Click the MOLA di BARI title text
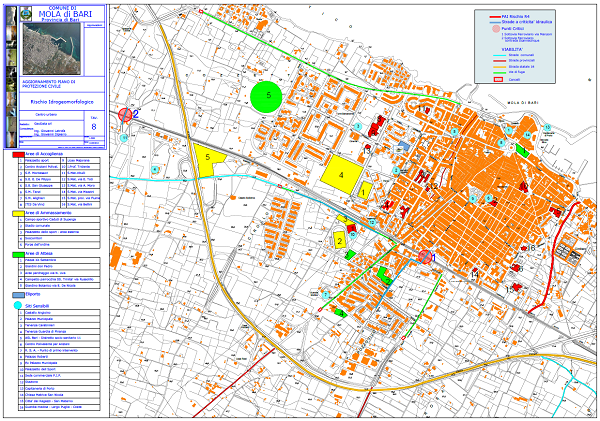The height and width of the screenshot is (421, 600). (67, 16)
